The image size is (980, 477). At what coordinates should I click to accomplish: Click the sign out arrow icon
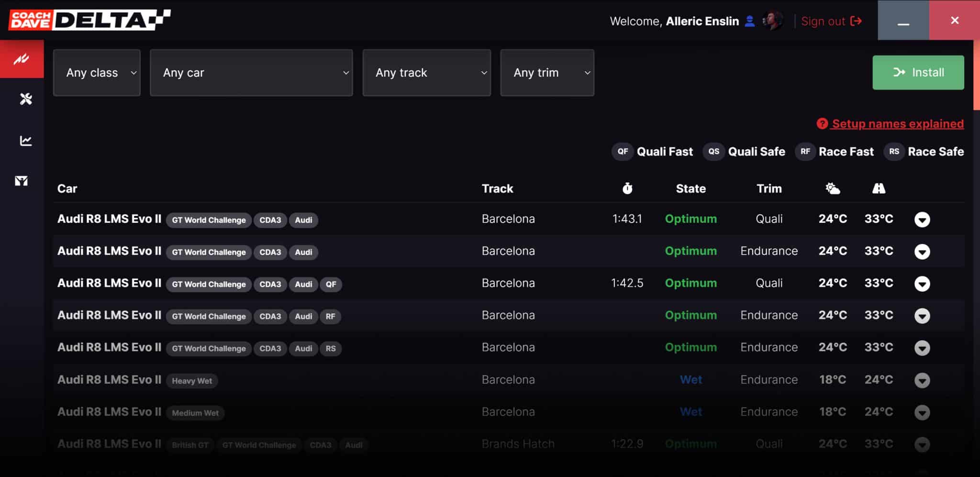coord(856,21)
